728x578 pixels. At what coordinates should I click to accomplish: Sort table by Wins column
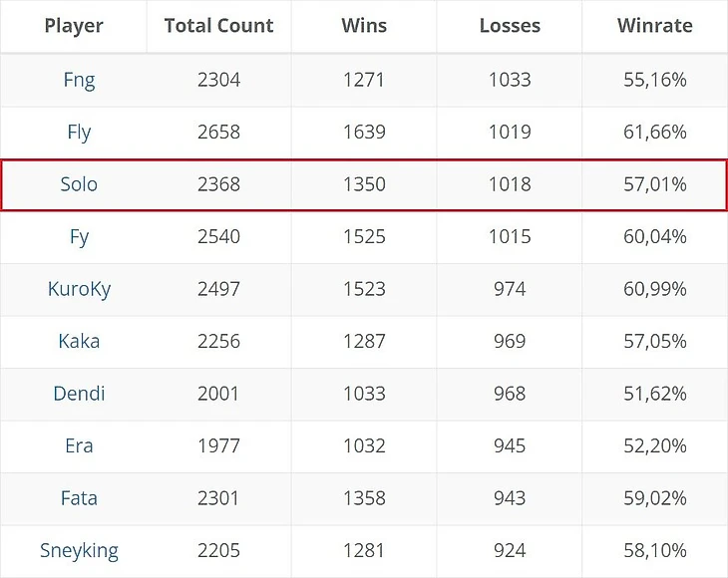(x=363, y=26)
